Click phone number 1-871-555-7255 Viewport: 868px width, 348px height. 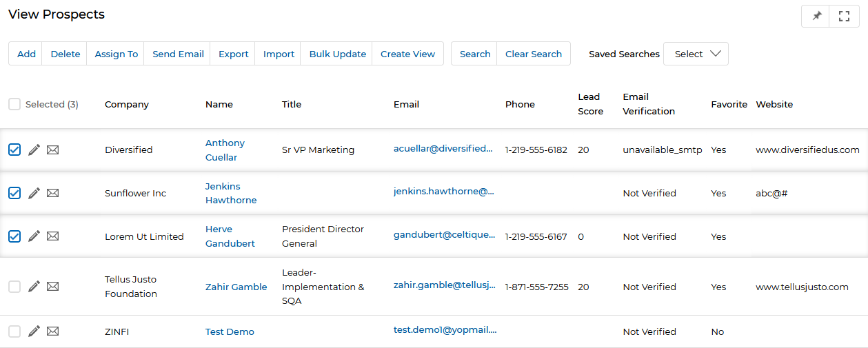[x=537, y=287]
